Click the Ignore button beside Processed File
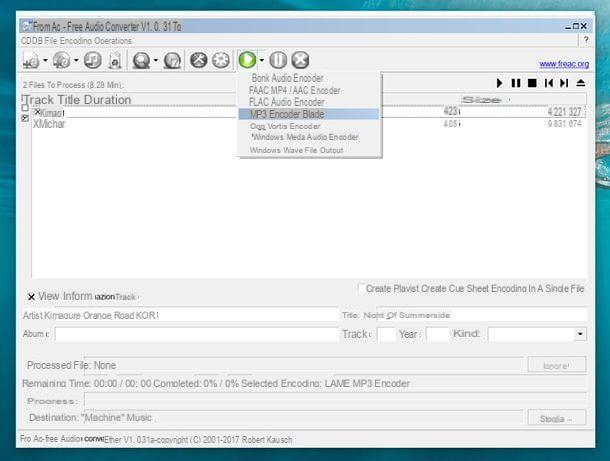This screenshot has width=610, height=461. pos(557,366)
